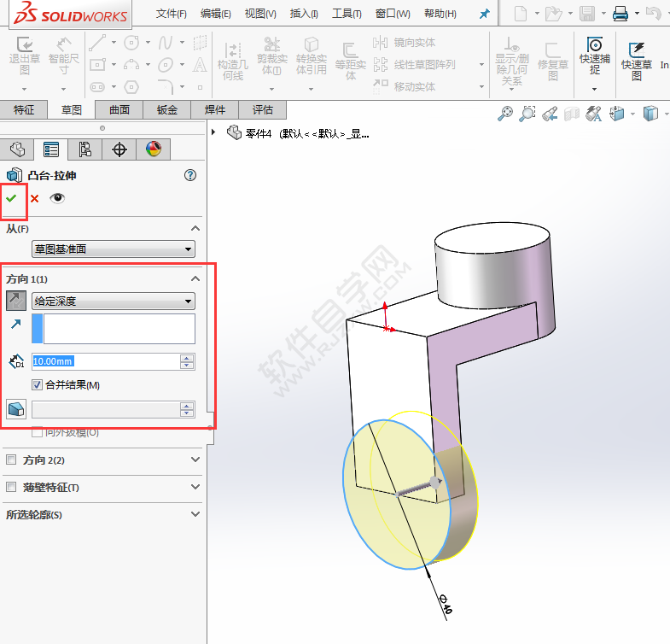Screen dimensions: 670x644
Task: Enable the Thin Feature checkbox
Action: pos(11,487)
